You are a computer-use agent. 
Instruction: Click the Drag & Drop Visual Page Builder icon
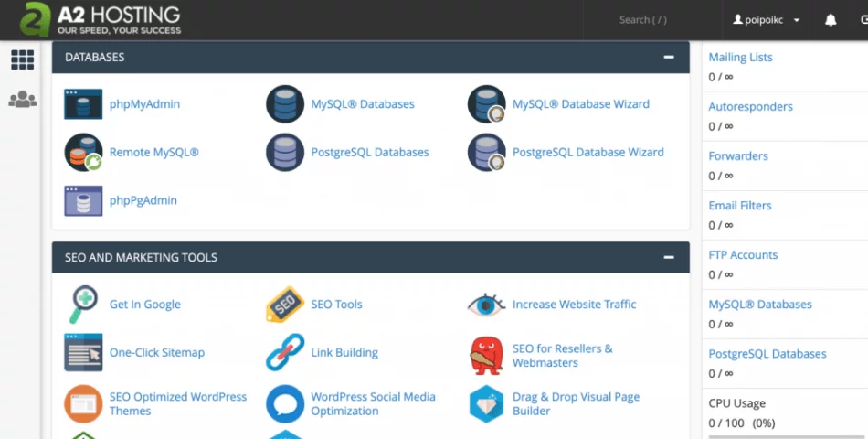click(x=487, y=404)
